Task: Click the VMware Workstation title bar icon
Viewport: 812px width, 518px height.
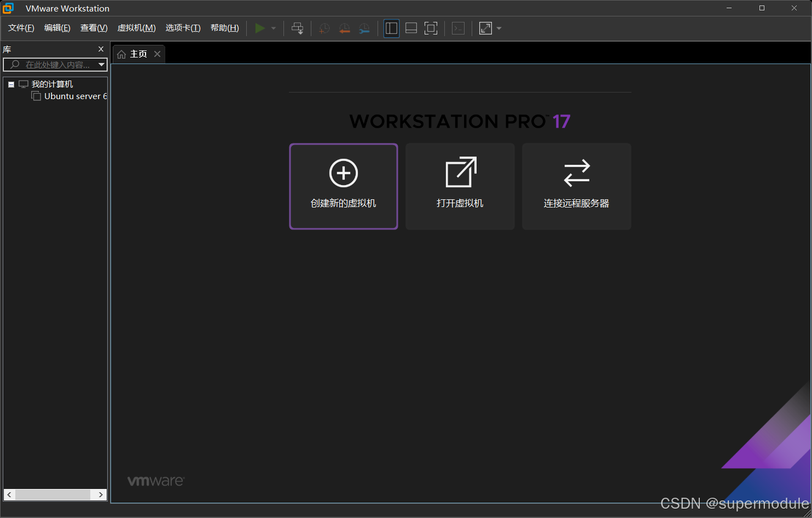Action: point(8,8)
